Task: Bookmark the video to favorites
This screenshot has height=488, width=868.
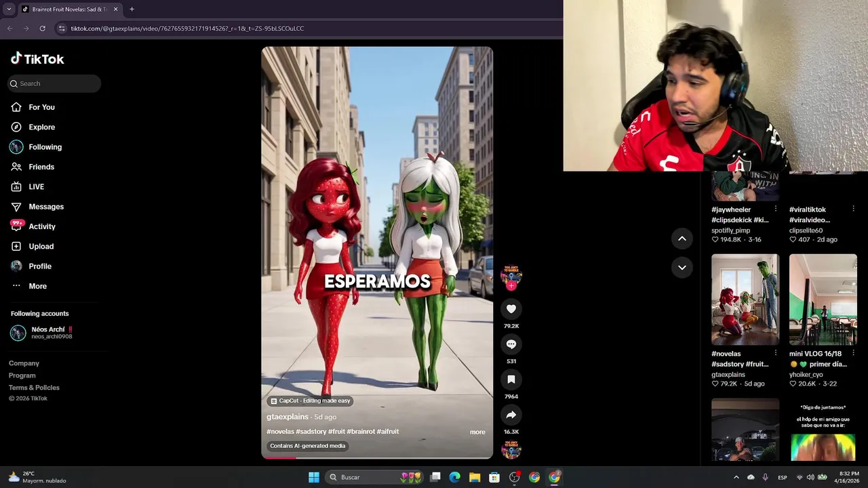Action: pos(511,380)
